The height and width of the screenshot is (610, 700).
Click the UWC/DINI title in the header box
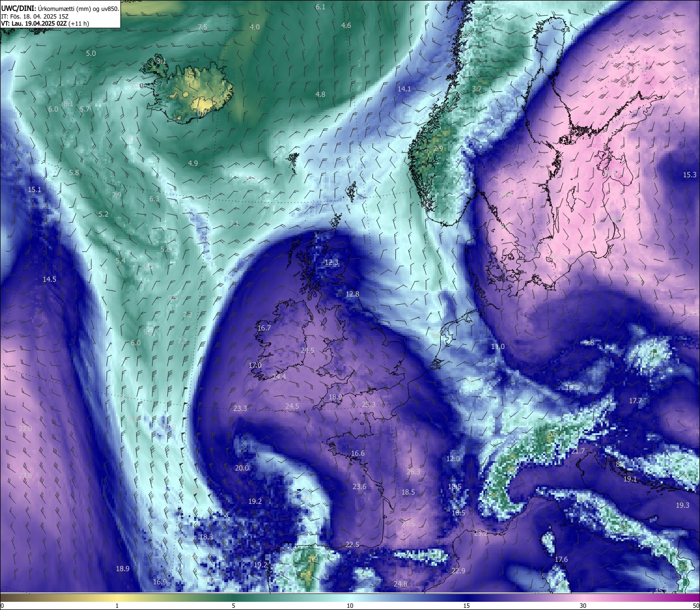tap(18, 9)
